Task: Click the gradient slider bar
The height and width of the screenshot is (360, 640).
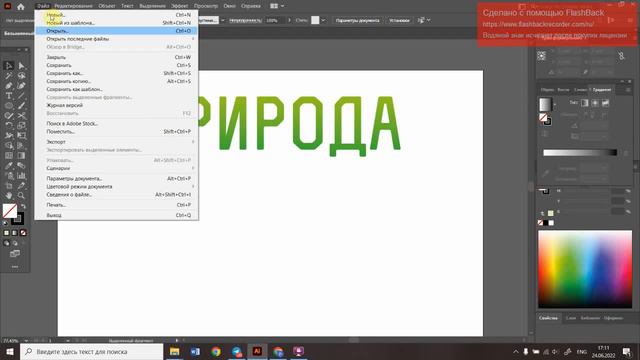Action: coord(580,153)
